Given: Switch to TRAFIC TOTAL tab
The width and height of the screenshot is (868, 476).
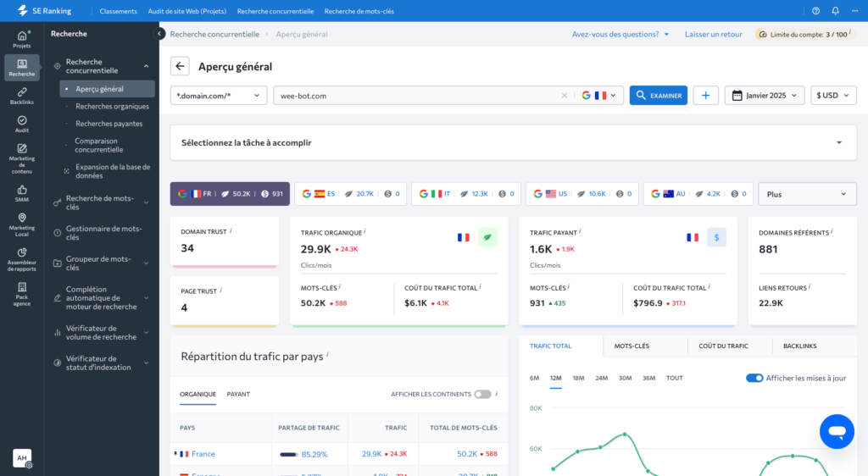Looking at the screenshot, I should coord(550,346).
